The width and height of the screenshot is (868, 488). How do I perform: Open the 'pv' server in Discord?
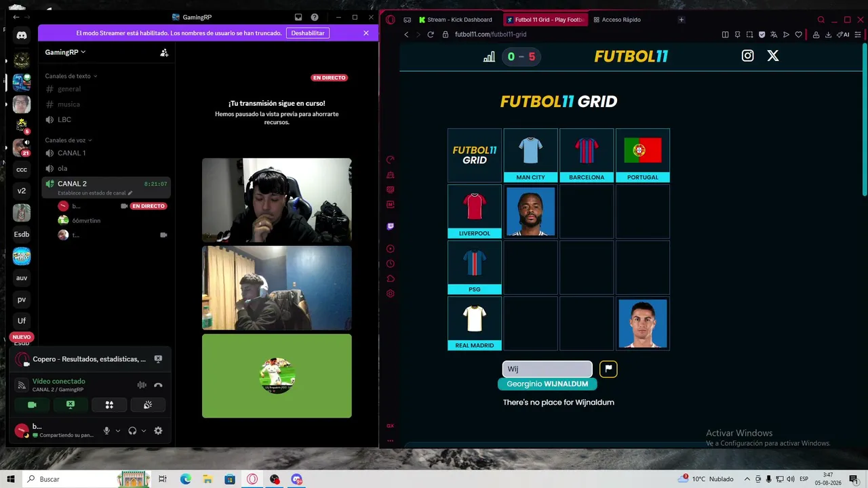point(22,300)
